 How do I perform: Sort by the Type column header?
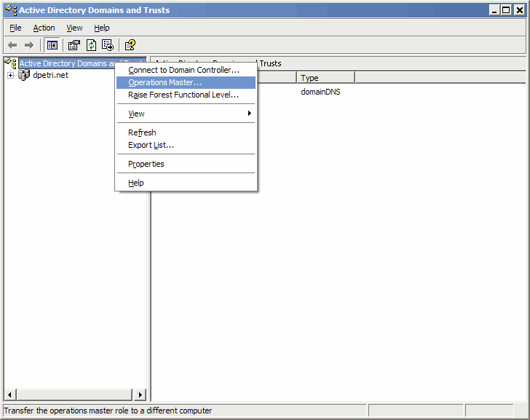tap(326, 78)
